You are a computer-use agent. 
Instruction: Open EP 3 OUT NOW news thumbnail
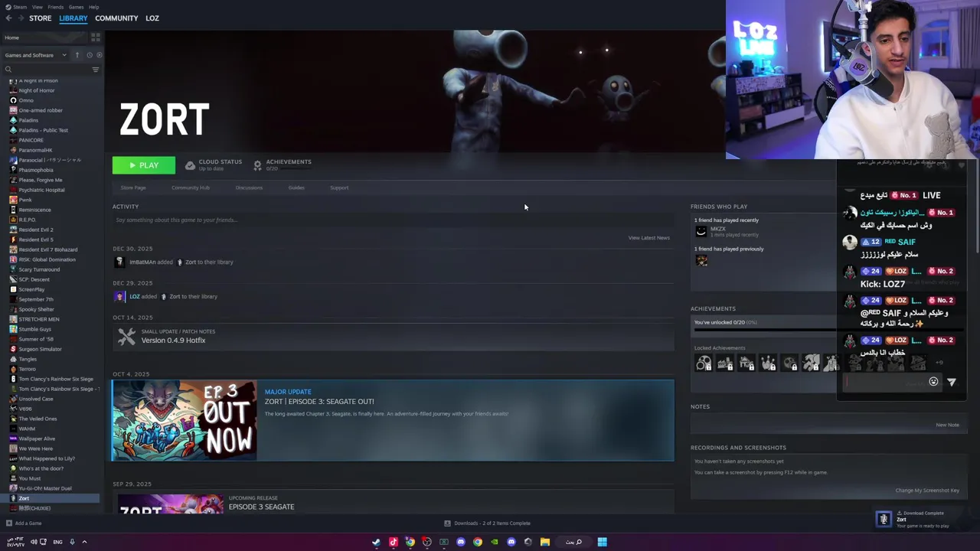185,421
